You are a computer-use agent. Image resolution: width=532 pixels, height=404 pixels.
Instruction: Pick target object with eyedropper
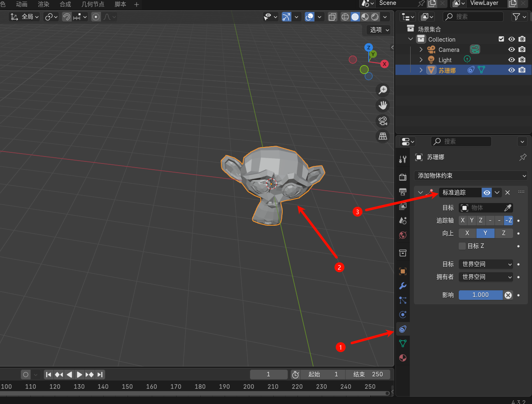[x=508, y=208]
